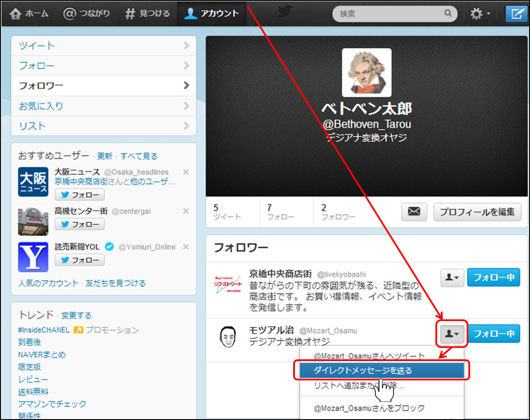
Task: Click the compose new tweet icon
Action: tap(516, 14)
